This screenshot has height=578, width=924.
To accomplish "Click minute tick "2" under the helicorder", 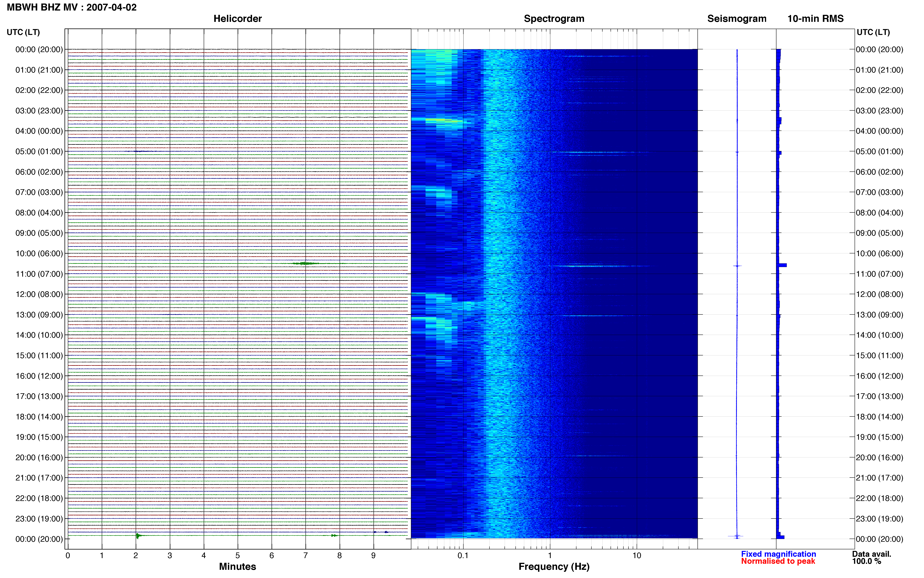I will click(136, 555).
